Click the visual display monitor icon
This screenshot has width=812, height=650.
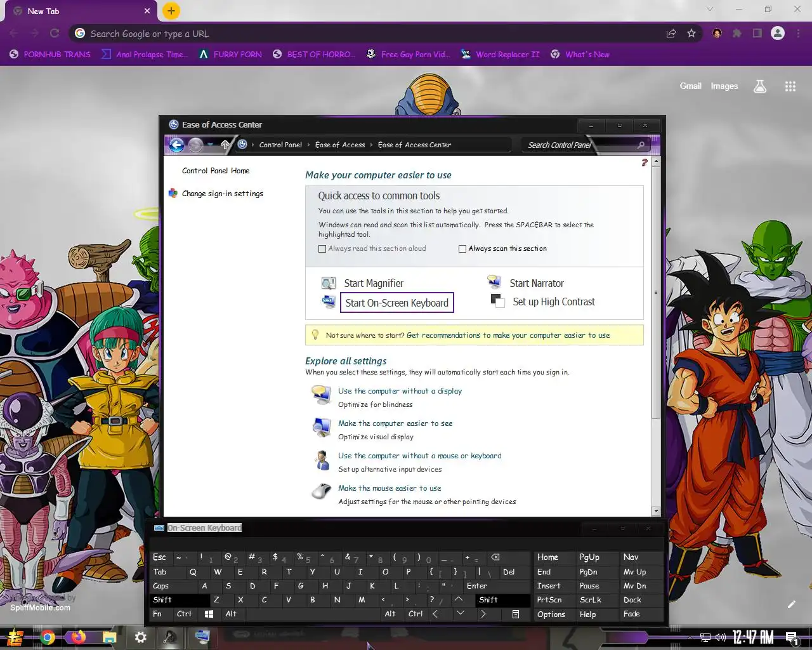(322, 427)
